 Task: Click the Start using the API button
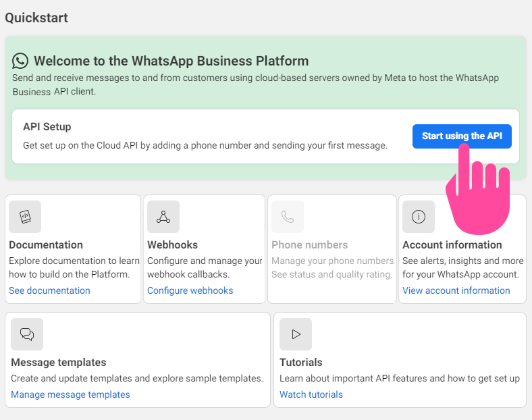pyautogui.click(x=462, y=136)
